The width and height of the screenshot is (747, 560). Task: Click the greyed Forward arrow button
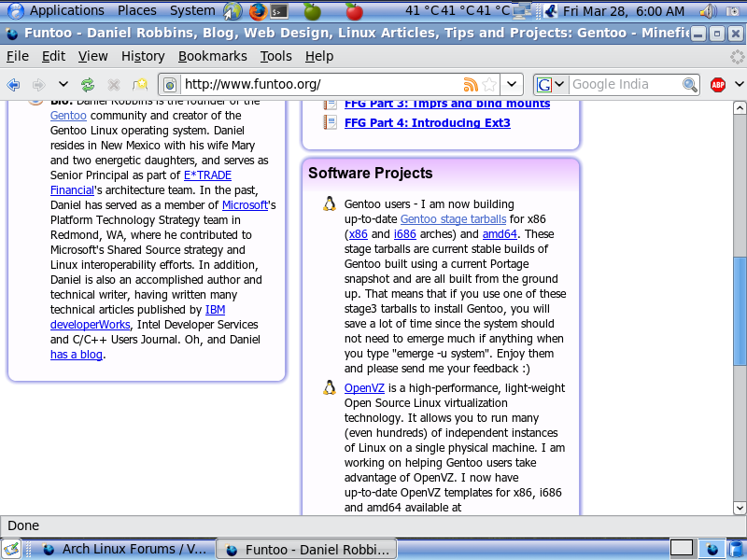pyautogui.click(x=38, y=85)
